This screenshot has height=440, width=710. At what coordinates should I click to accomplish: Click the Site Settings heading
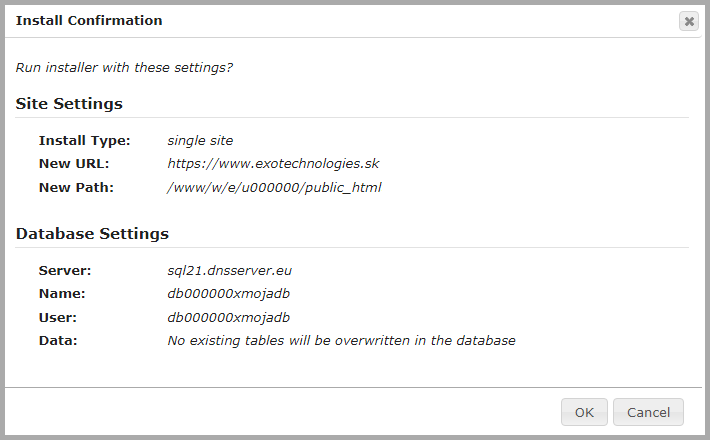[69, 104]
